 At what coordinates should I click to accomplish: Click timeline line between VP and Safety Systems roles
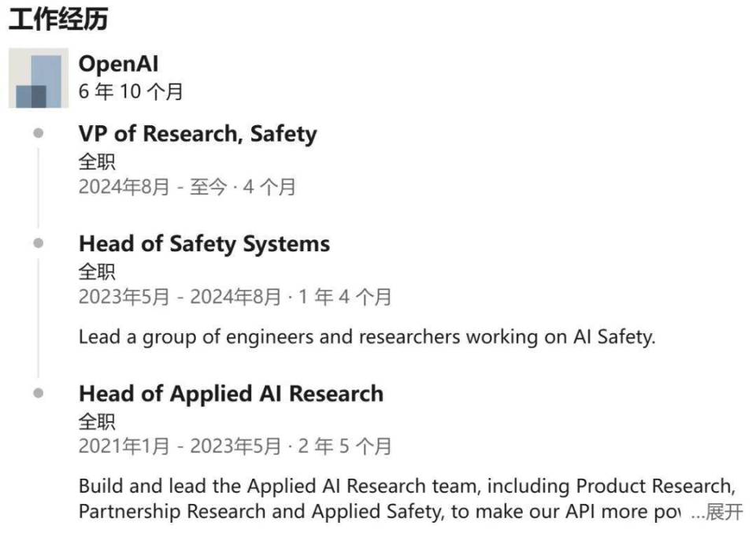coord(39,188)
